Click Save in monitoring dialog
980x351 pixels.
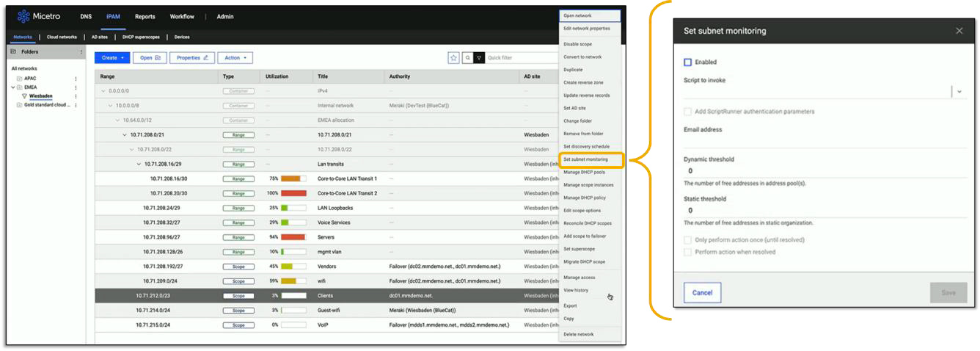coord(948,292)
